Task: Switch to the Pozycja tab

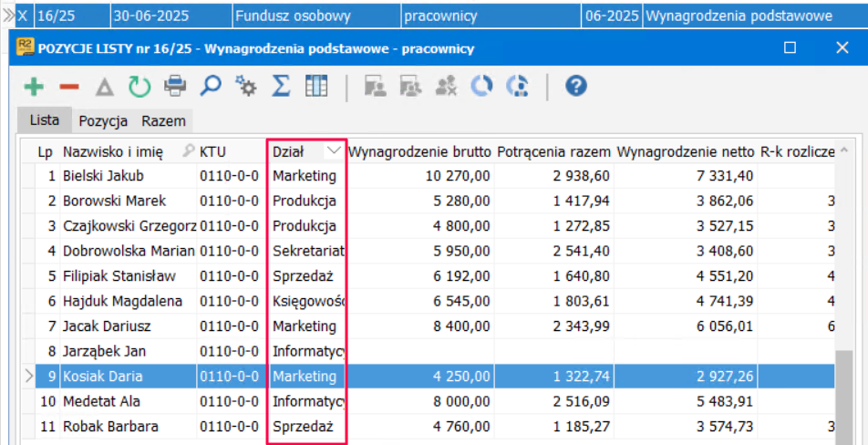Action: tap(104, 121)
